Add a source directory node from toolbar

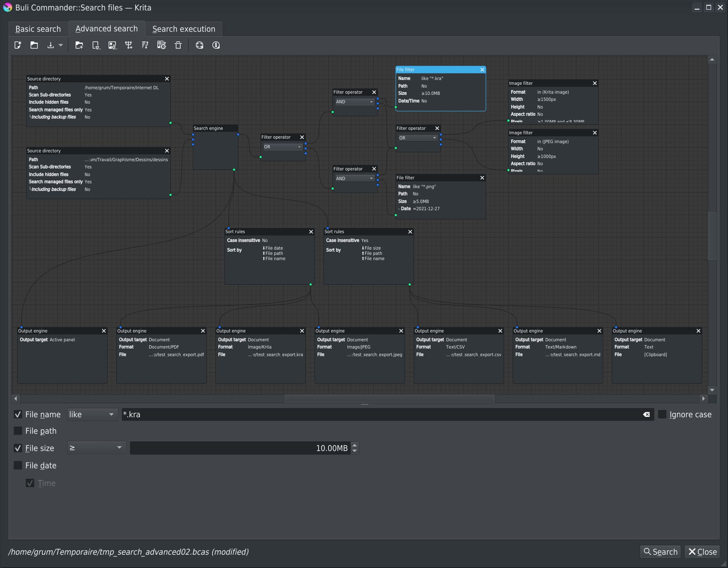(79, 45)
